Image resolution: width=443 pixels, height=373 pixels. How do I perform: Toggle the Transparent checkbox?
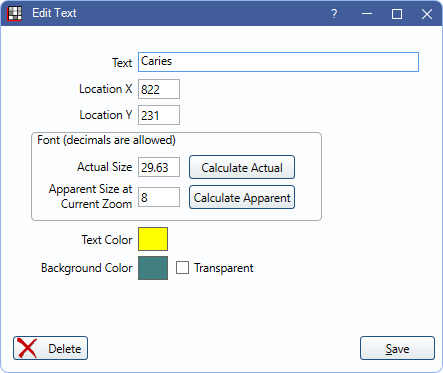point(182,267)
